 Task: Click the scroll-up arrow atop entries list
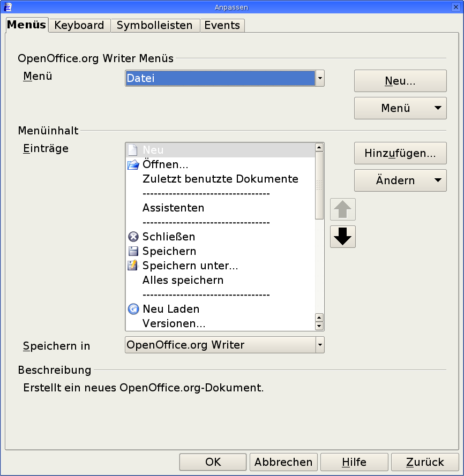click(x=319, y=148)
